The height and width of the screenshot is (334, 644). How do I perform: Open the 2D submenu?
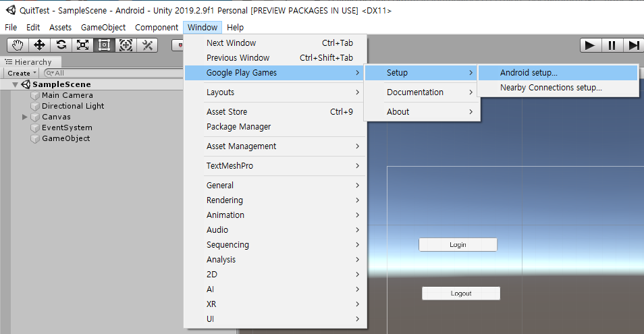(x=275, y=275)
